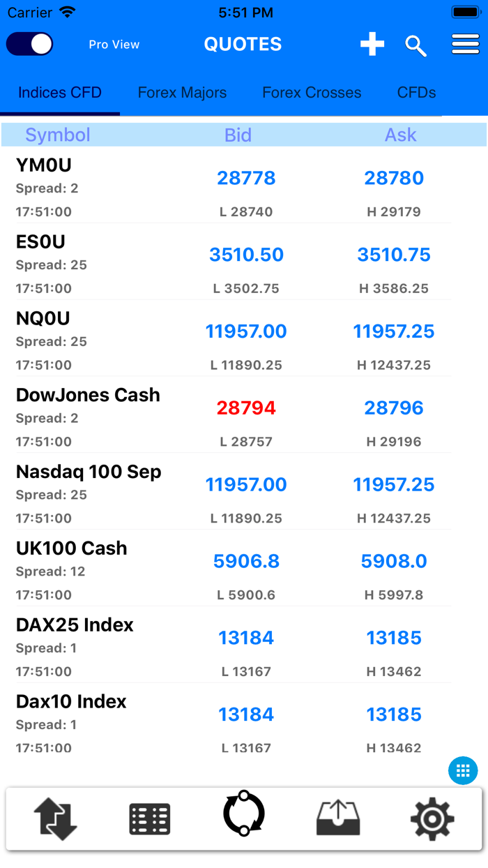Image resolution: width=488 pixels, height=868 pixels.
Task: Open the hamburger menu
Action: click(x=464, y=44)
